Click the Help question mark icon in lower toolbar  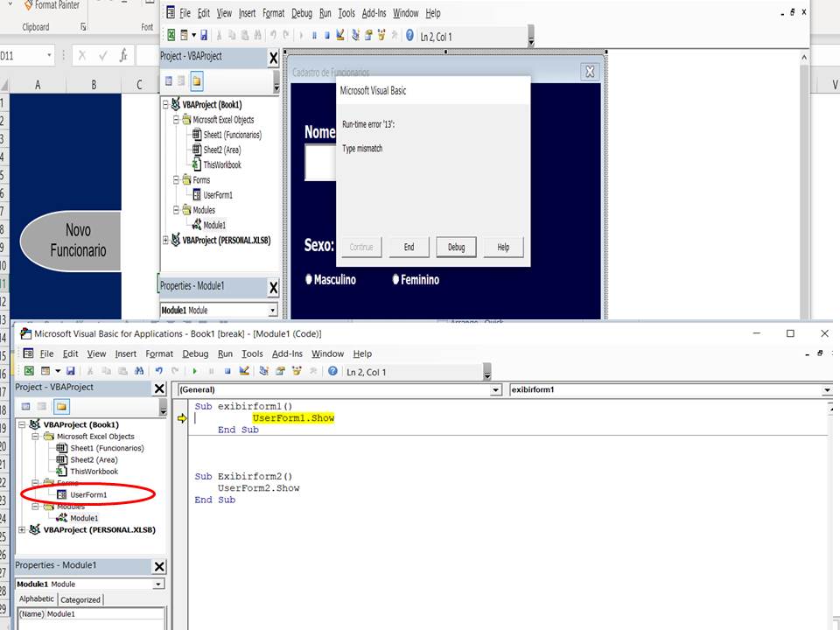coord(332,371)
